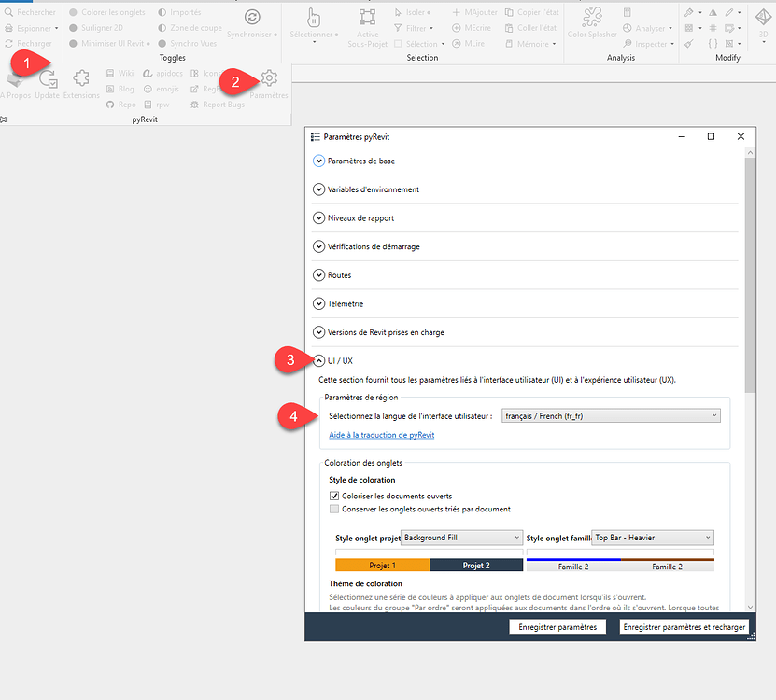776x700 pixels.
Task: Open the Wiki icon
Action: (x=121, y=73)
